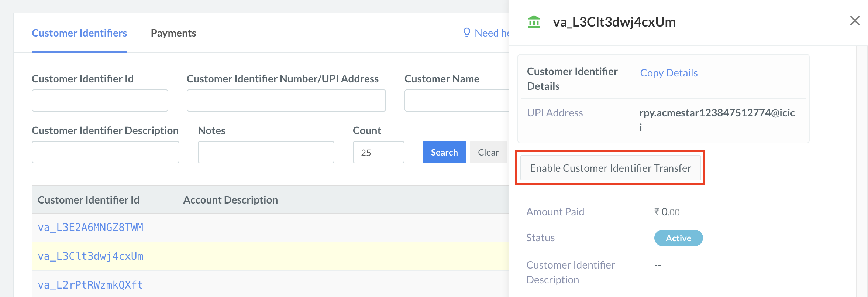Focus the Customer Identifier Number/UPI Address field
The width and height of the screenshot is (868, 297).
(286, 100)
